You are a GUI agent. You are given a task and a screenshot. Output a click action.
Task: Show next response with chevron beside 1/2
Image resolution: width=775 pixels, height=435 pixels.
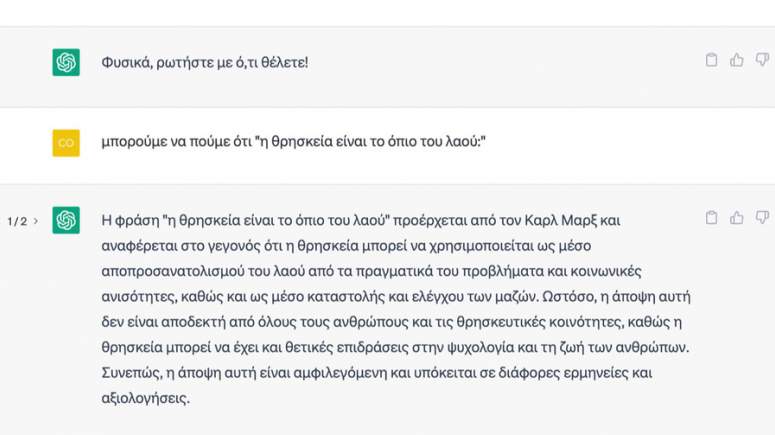point(36,221)
